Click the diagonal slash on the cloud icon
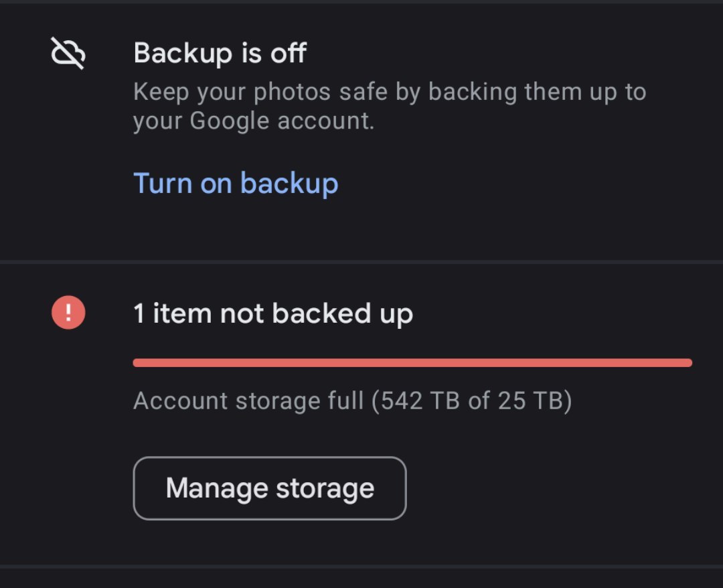The image size is (723, 588). (x=68, y=53)
